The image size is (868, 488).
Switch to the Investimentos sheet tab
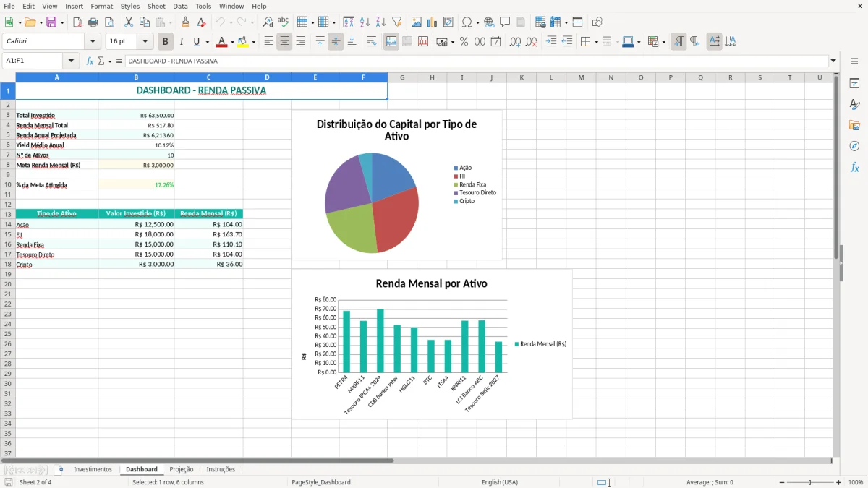pos(93,469)
